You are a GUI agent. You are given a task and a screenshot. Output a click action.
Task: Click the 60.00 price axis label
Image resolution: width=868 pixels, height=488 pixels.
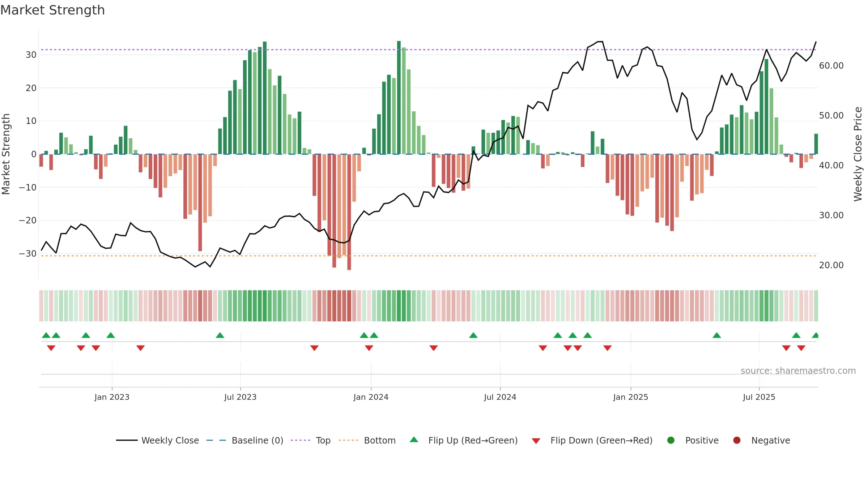click(x=831, y=66)
